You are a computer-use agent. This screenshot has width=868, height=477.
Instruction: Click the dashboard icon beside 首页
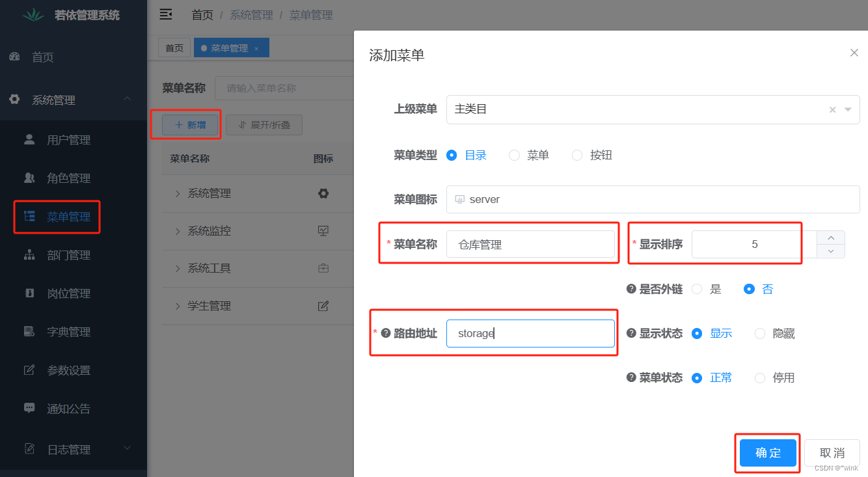(x=14, y=57)
